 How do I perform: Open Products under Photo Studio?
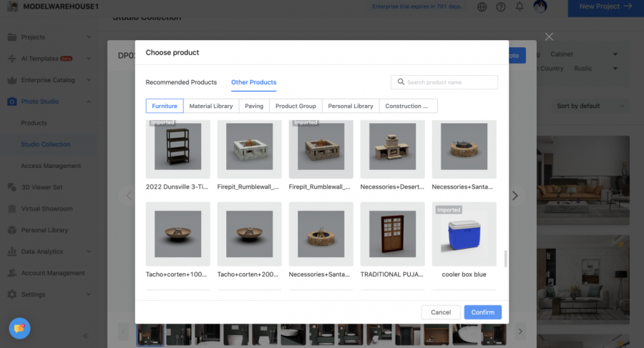click(34, 123)
